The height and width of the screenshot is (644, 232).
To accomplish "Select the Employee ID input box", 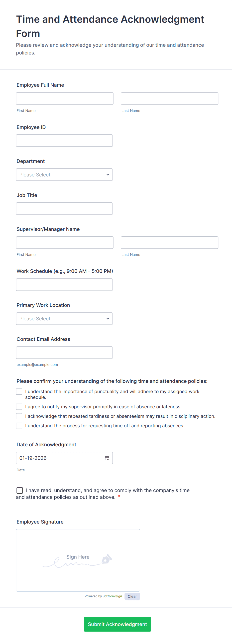I will click(64, 141).
